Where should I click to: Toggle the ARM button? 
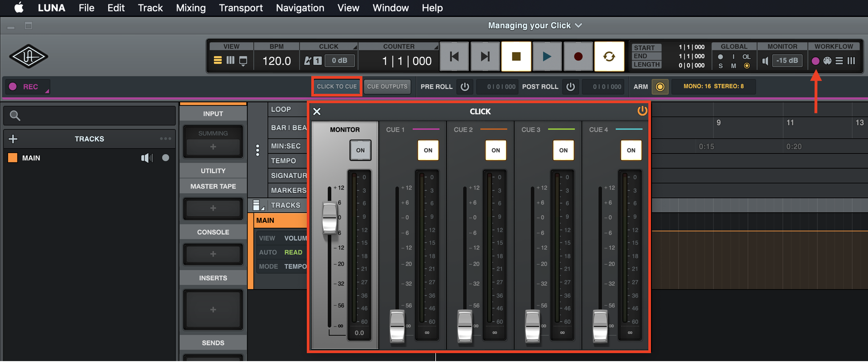660,87
